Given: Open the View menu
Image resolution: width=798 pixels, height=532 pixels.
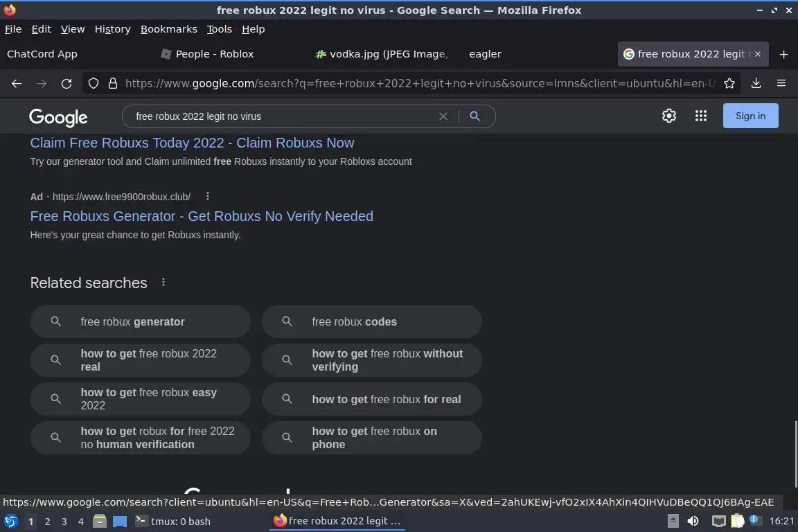Looking at the screenshot, I should click(x=73, y=29).
